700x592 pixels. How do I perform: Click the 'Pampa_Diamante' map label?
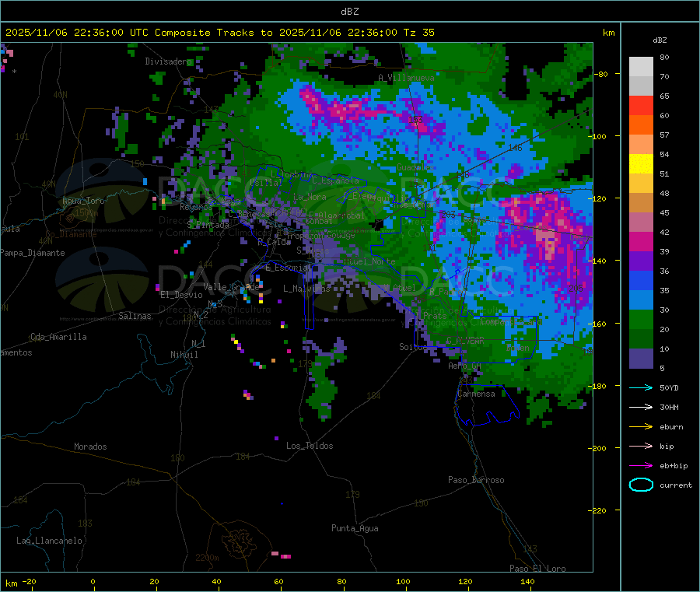point(32,253)
